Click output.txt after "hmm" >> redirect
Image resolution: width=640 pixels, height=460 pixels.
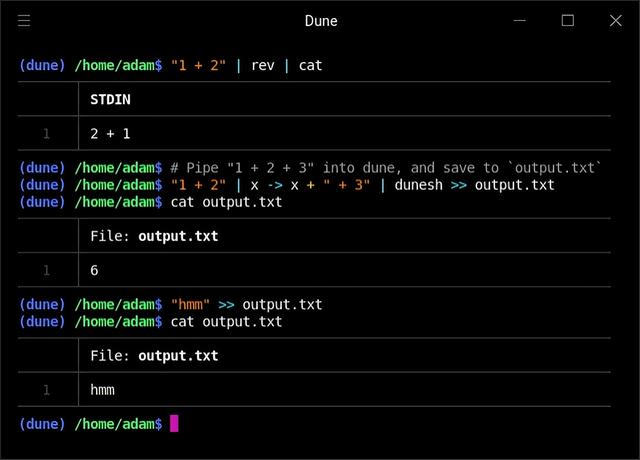282,304
